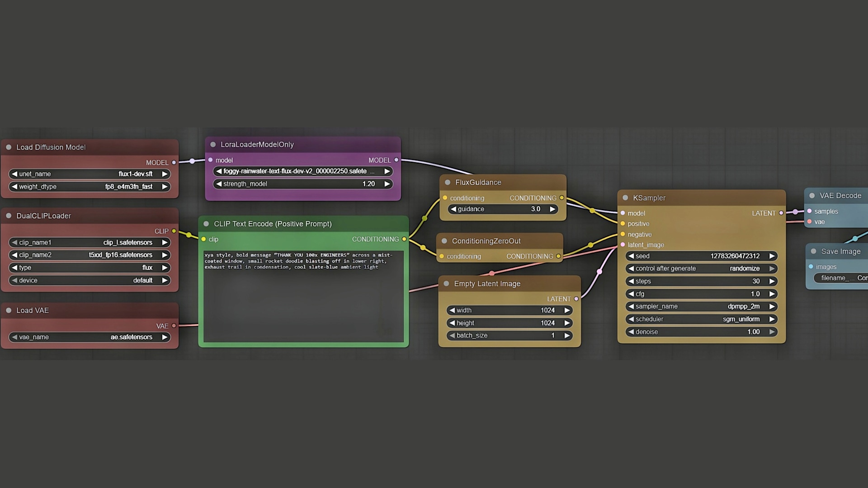Screen dimensions: 868x488
Task: Click the MODEL output socket of LoraLoaderModelOnly
Action: (396, 160)
